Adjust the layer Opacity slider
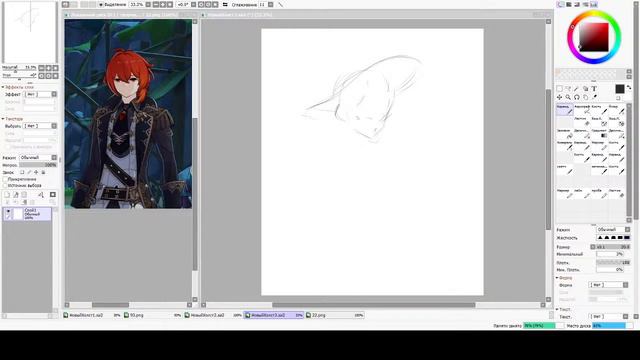Image resolution: width=640 pixels, height=360 pixels. tap(38, 165)
